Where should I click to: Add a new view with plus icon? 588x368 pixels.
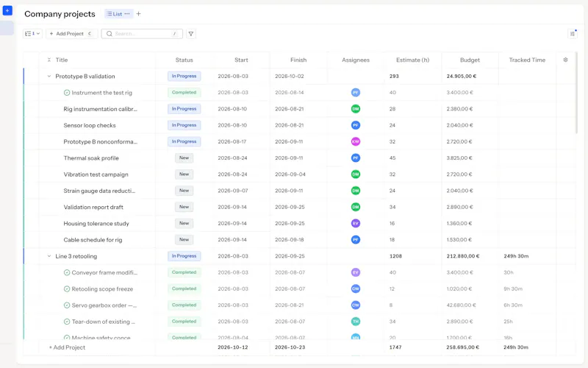138,14
